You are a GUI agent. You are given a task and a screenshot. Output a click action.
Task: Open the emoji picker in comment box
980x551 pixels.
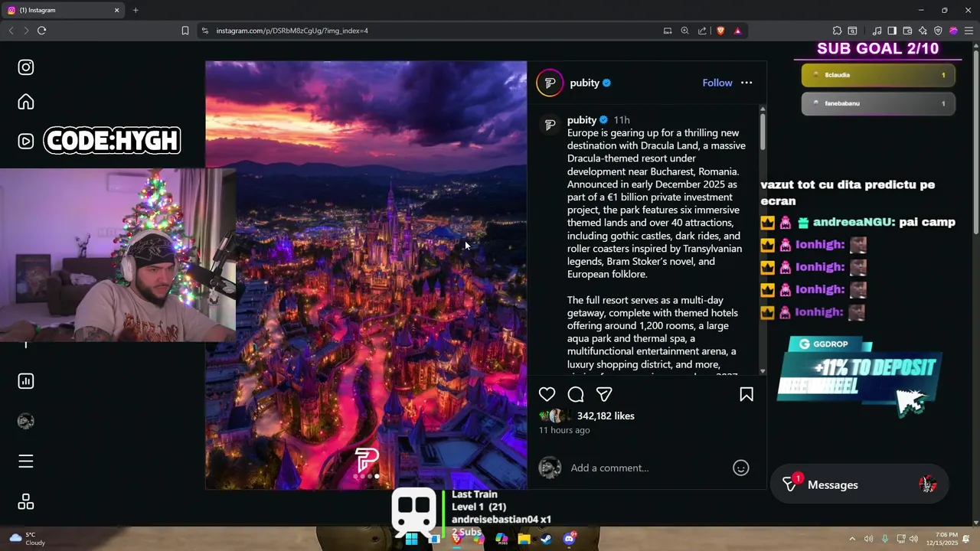741,468
